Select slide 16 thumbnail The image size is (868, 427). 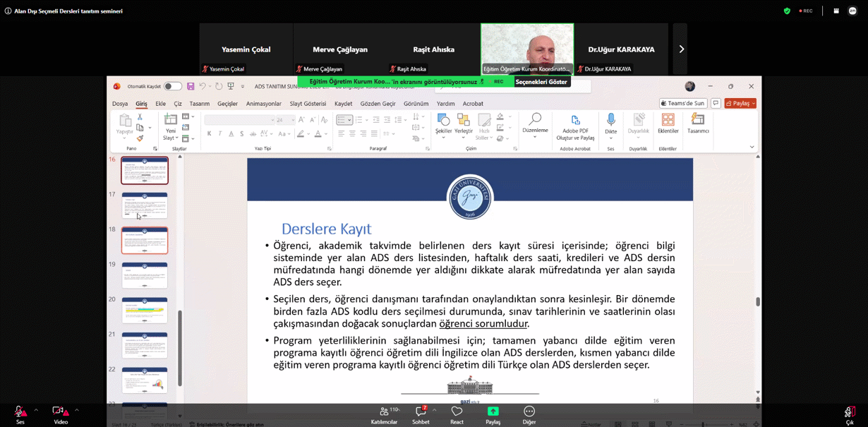[x=145, y=170]
